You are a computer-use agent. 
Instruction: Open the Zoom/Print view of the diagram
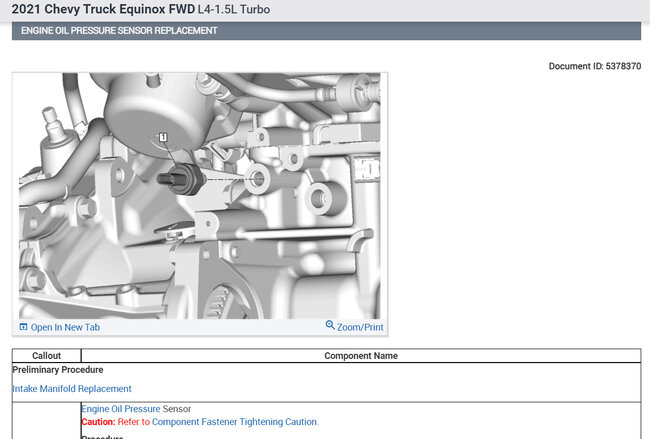point(360,327)
